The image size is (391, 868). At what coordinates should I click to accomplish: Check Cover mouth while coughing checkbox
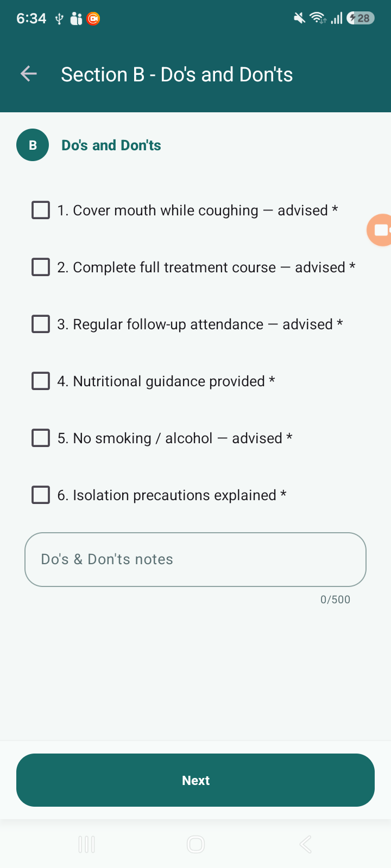click(x=41, y=210)
